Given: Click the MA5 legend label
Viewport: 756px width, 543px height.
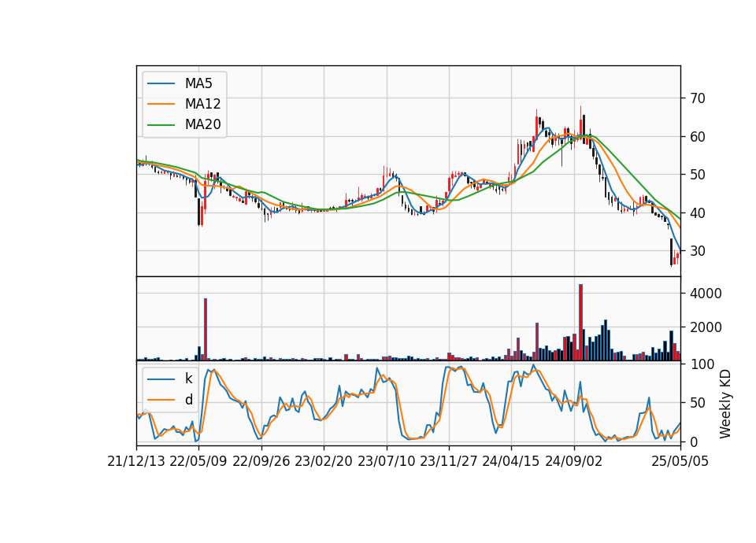Looking at the screenshot, I should 198,83.
